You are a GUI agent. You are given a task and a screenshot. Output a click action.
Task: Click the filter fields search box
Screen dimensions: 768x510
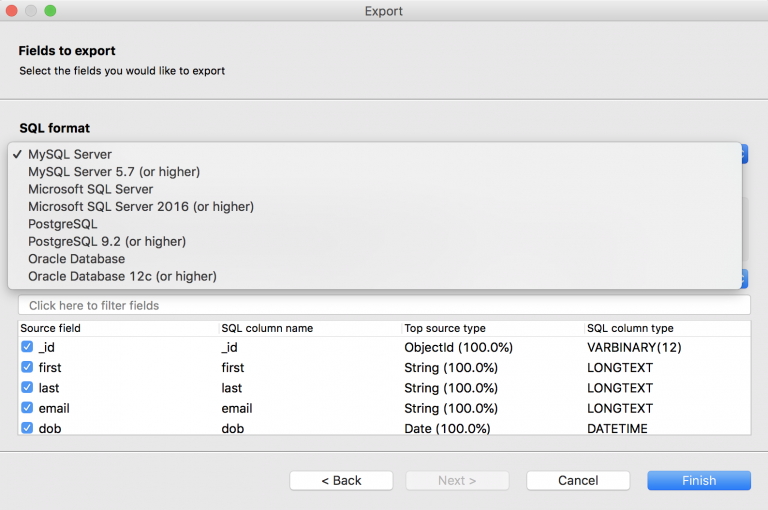[384, 305]
